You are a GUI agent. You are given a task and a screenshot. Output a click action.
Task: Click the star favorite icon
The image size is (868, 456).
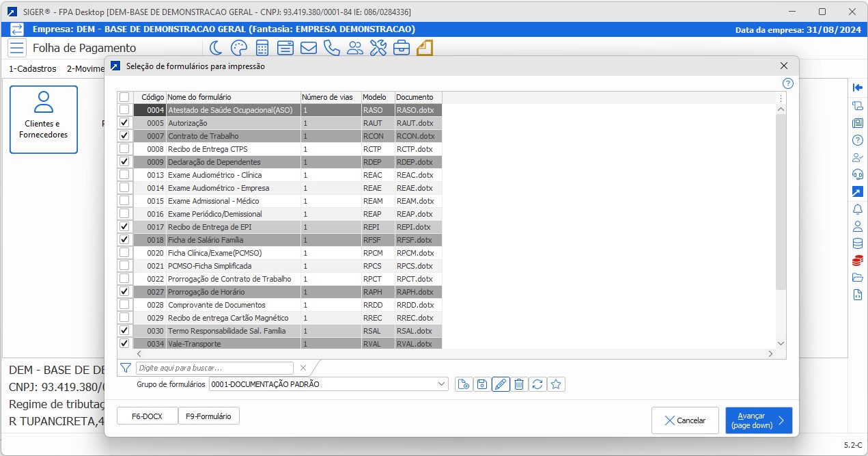(556, 384)
